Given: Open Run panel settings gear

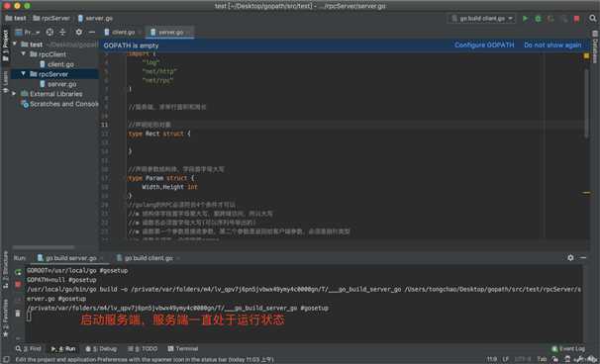Looking at the screenshot, I should pyautogui.click(x=570, y=258).
